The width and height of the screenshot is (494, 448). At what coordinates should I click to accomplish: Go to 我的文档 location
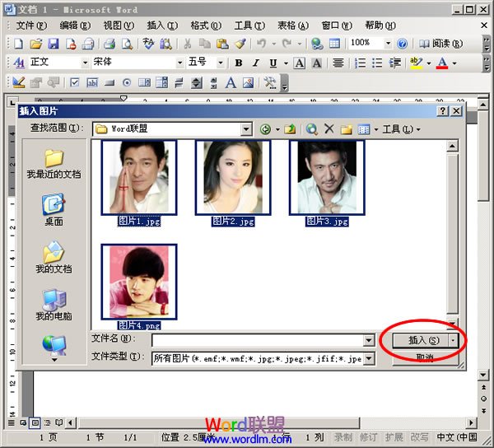[54, 258]
